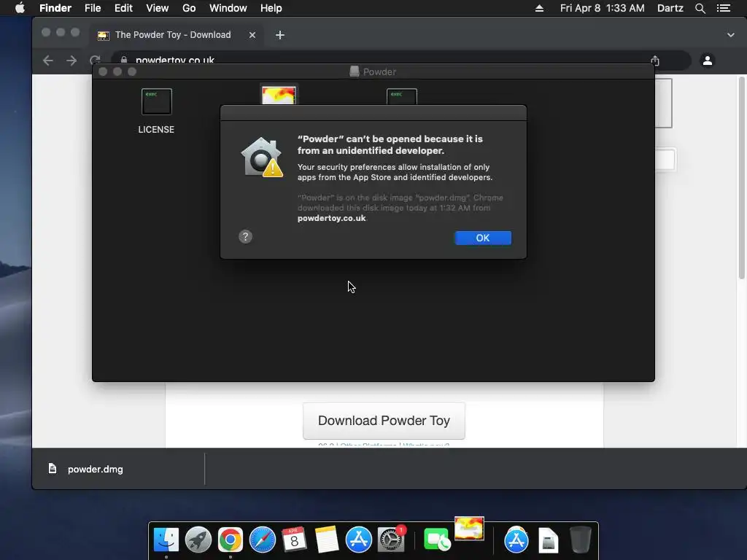Image resolution: width=747 pixels, height=560 pixels.
Task: Expand Chrome tab search chevron
Action: click(730, 35)
